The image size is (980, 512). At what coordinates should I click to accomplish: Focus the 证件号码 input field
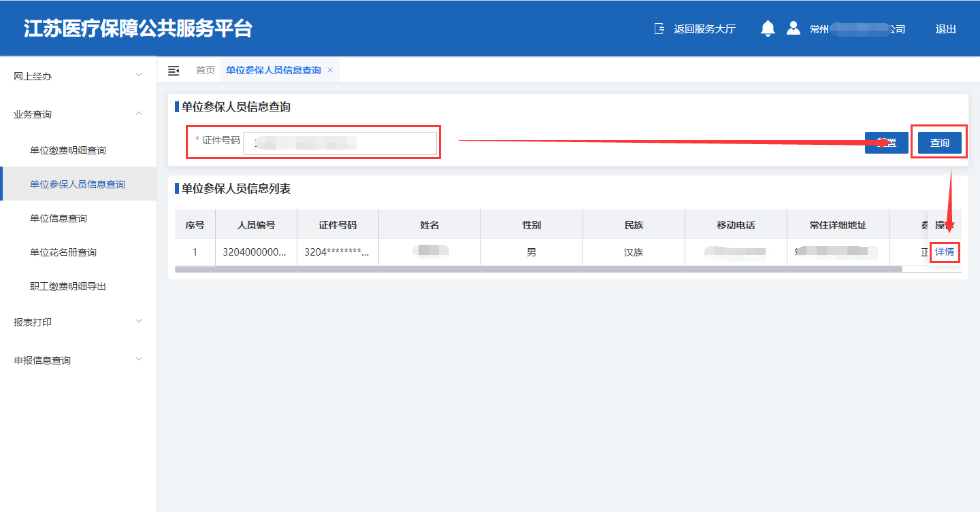[x=340, y=143]
